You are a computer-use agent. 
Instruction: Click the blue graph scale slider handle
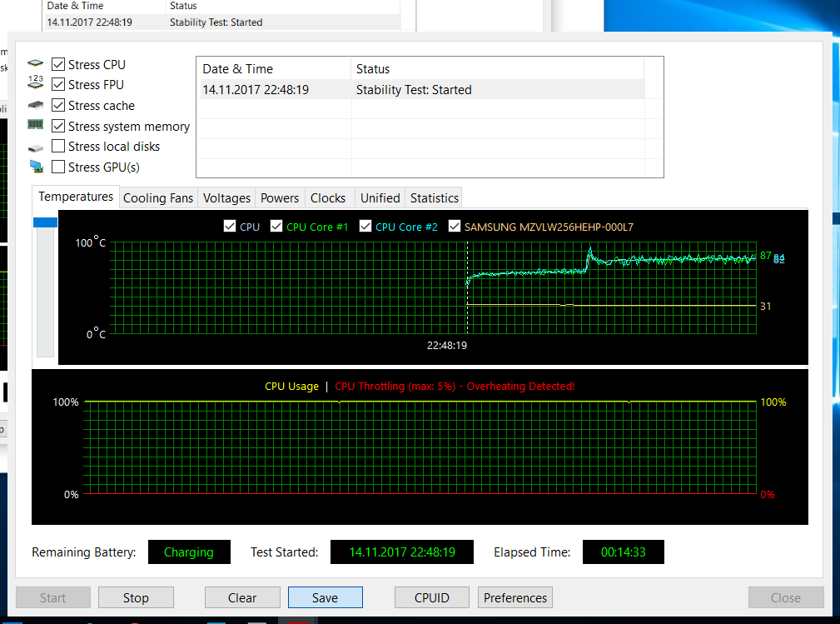[x=45, y=222]
